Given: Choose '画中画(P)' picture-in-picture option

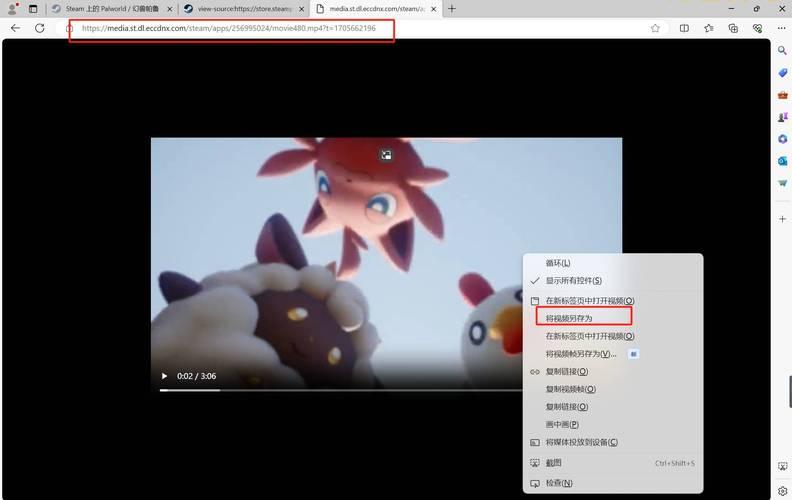Looking at the screenshot, I should pos(562,424).
